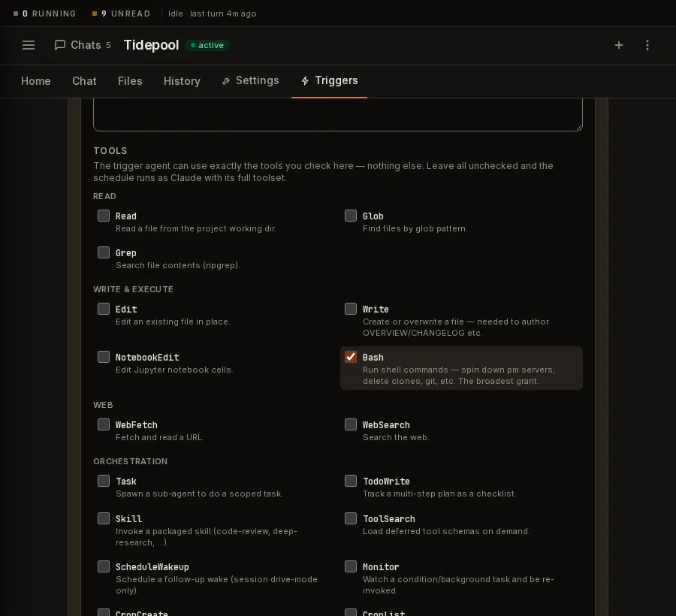676x616 pixels.
Task: Click the 'Load deferred tool schemas on demand.' text
Action: [446, 532]
